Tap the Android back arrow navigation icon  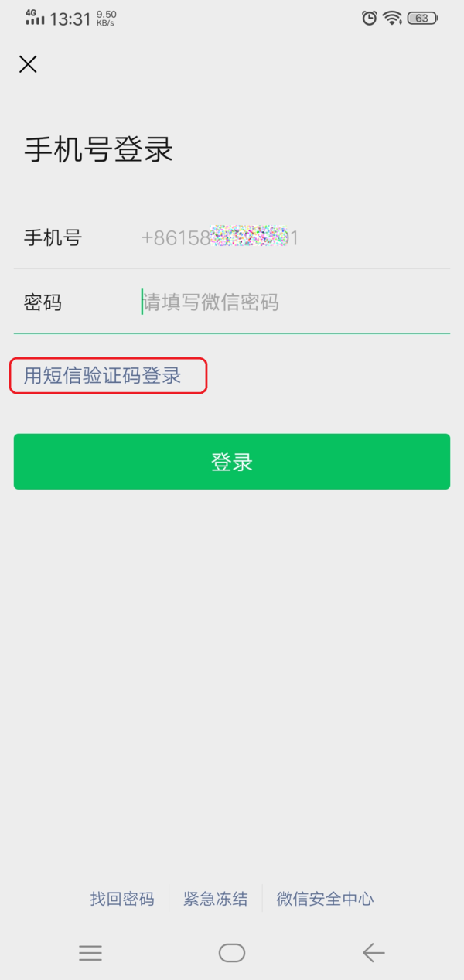[374, 952]
